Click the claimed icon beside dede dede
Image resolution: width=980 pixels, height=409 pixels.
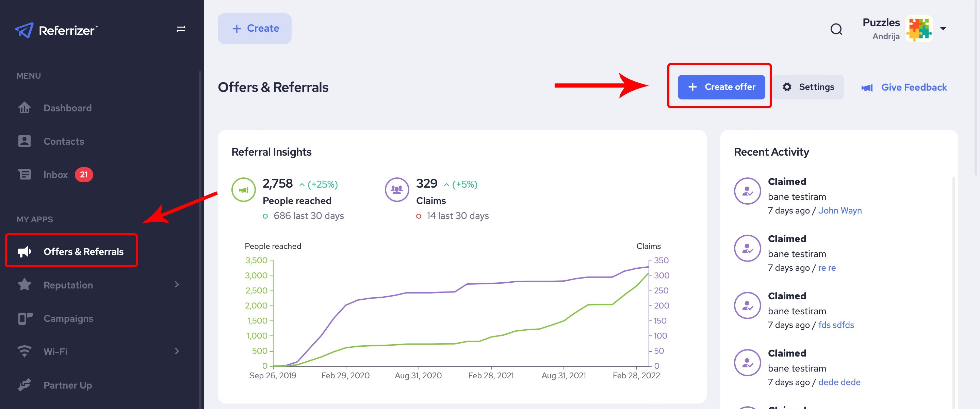747,363
